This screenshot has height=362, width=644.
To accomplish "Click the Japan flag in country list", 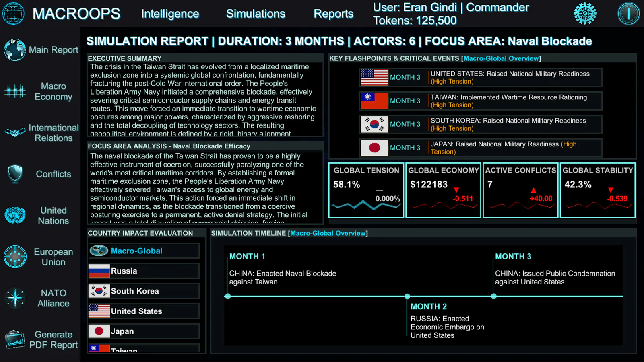I will coord(99,331).
